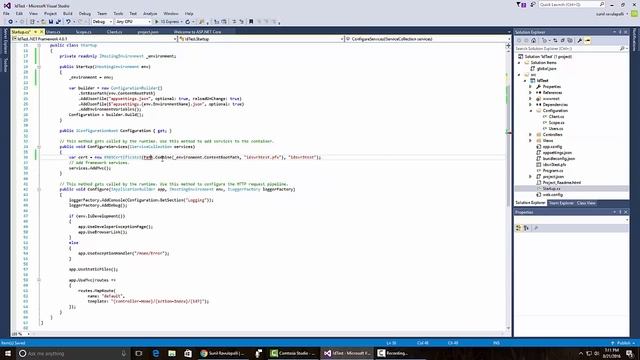Select web.config in Solution Explorer
This screenshot has height=360, width=640.
(x=552, y=195)
